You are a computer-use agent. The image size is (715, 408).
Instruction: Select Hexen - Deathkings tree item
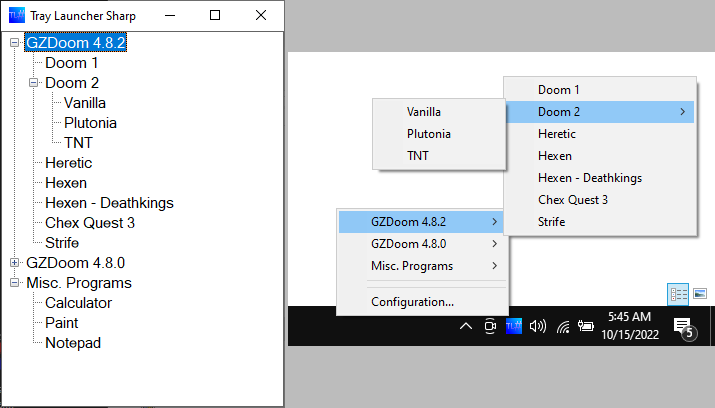pyautogui.click(x=109, y=203)
